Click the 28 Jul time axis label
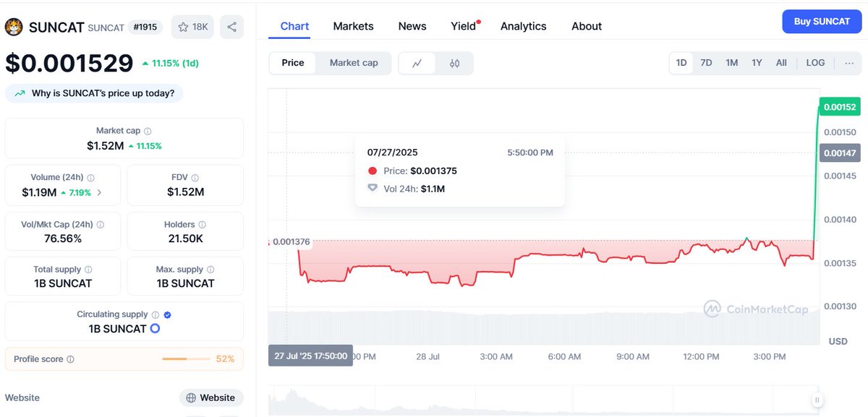Viewport: 868px width, 417px height. click(428, 356)
